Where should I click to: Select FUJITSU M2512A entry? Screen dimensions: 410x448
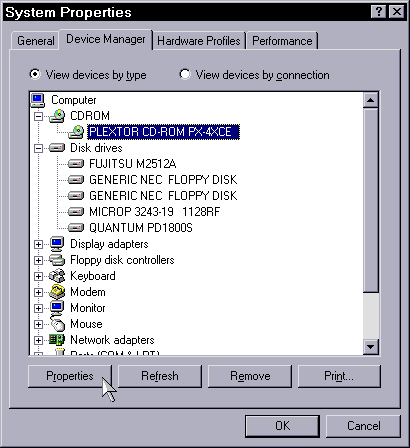click(133, 164)
